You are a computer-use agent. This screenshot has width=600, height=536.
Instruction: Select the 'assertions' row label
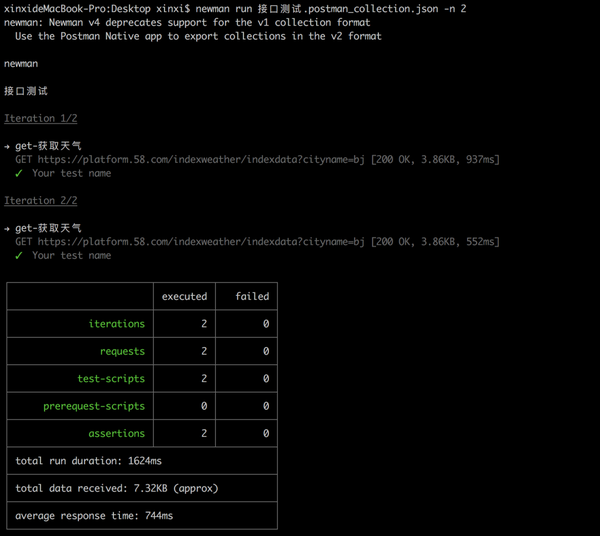click(117, 433)
